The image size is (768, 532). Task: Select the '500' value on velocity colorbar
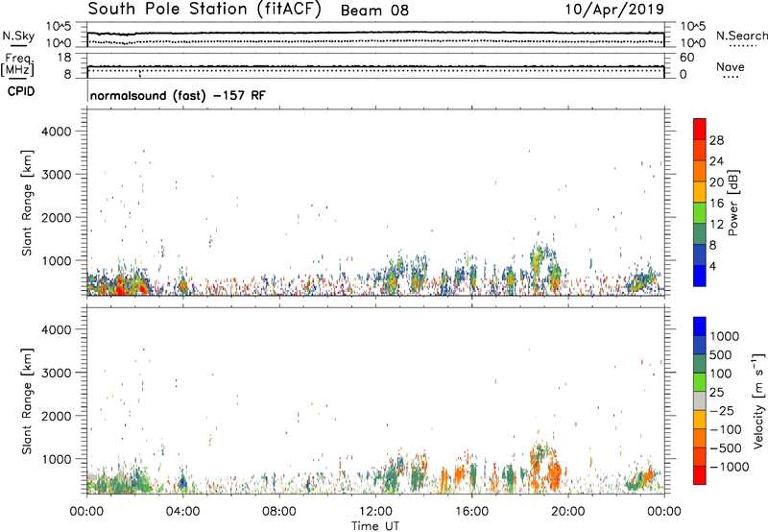click(720, 354)
